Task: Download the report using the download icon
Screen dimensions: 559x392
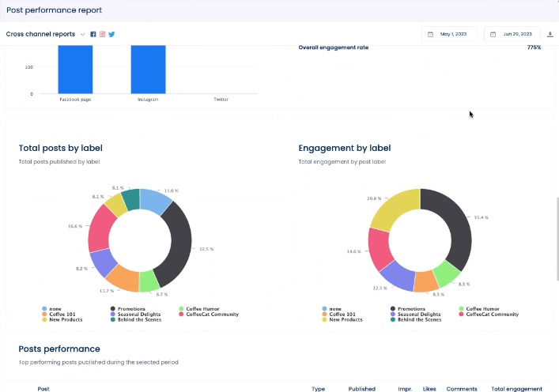Action: pos(550,35)
